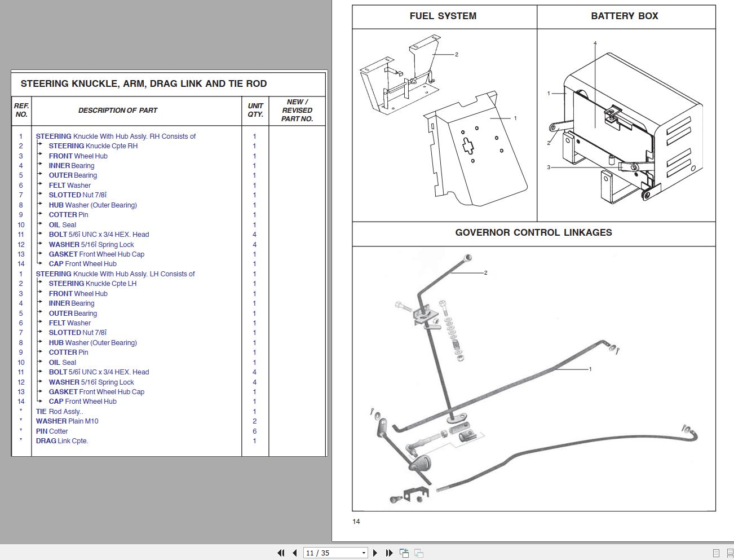This screenshot has height=560, width=734.
Task: Click the STEERING KNUCKLE, ARM table title
Action: pos(143,83)
